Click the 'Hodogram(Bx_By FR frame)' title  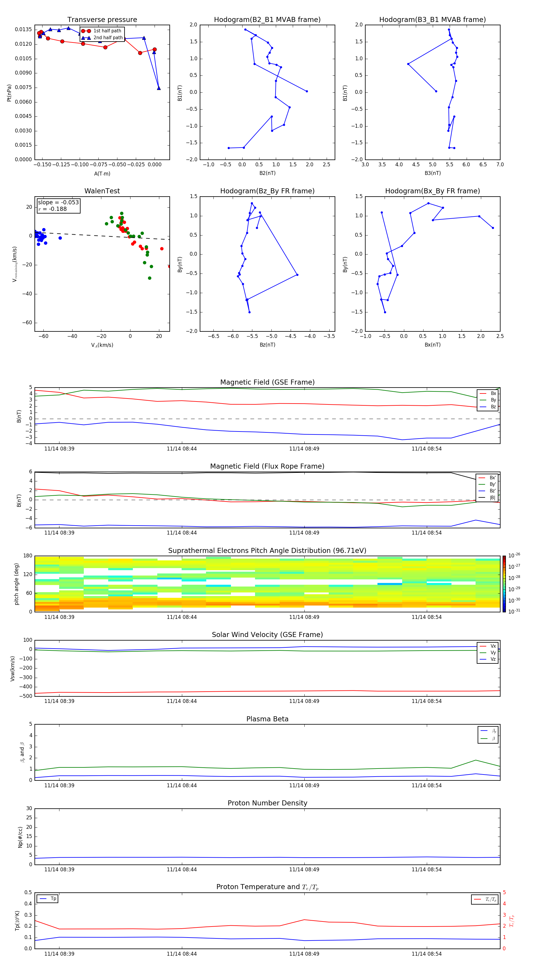tap(432, 191)
